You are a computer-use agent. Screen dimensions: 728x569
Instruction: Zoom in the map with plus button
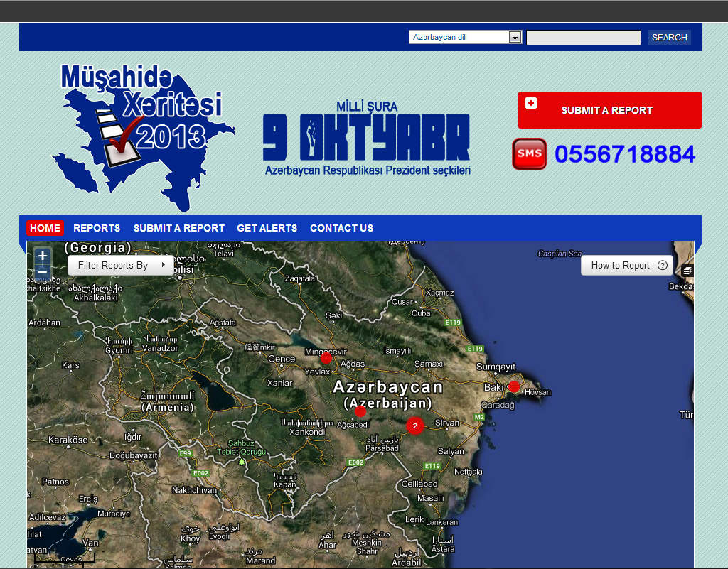43,256
